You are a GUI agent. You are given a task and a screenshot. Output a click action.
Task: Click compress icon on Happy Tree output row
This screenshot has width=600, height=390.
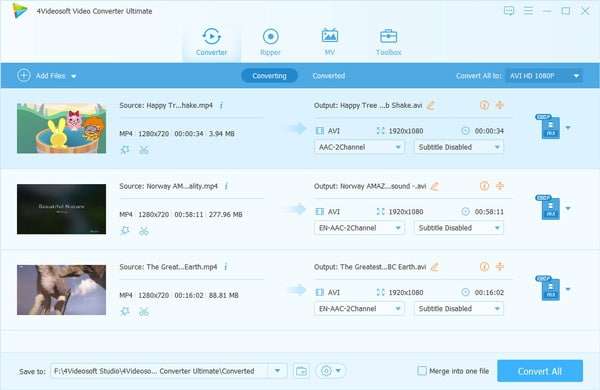[x=499, y=105]
